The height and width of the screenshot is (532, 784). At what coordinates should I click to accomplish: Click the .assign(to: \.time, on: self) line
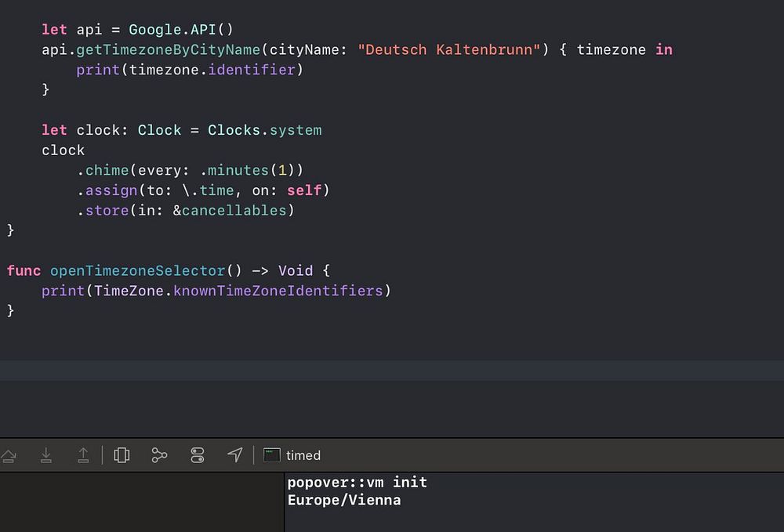pyautogui.click(x=203, y=190)
